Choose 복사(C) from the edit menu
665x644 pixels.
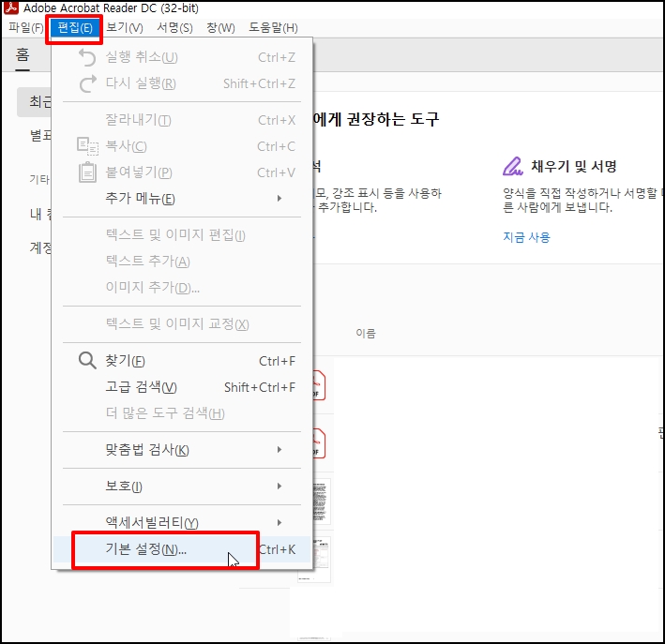[182, 146]
